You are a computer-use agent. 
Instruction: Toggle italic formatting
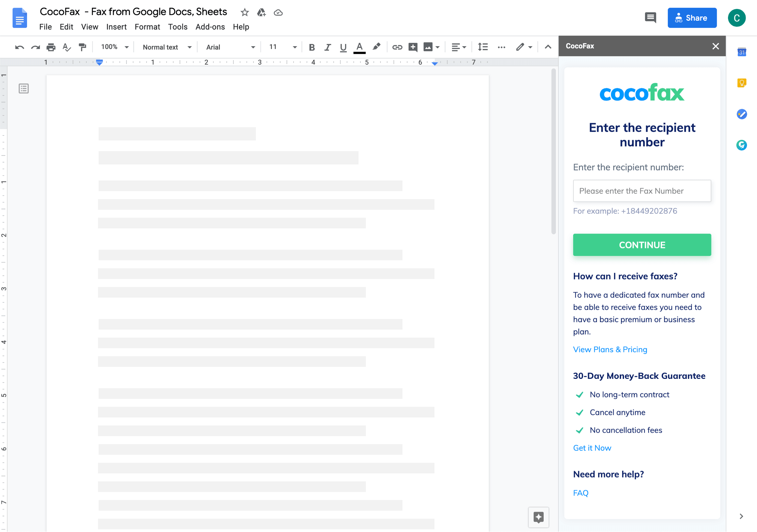tap(327, 47)
